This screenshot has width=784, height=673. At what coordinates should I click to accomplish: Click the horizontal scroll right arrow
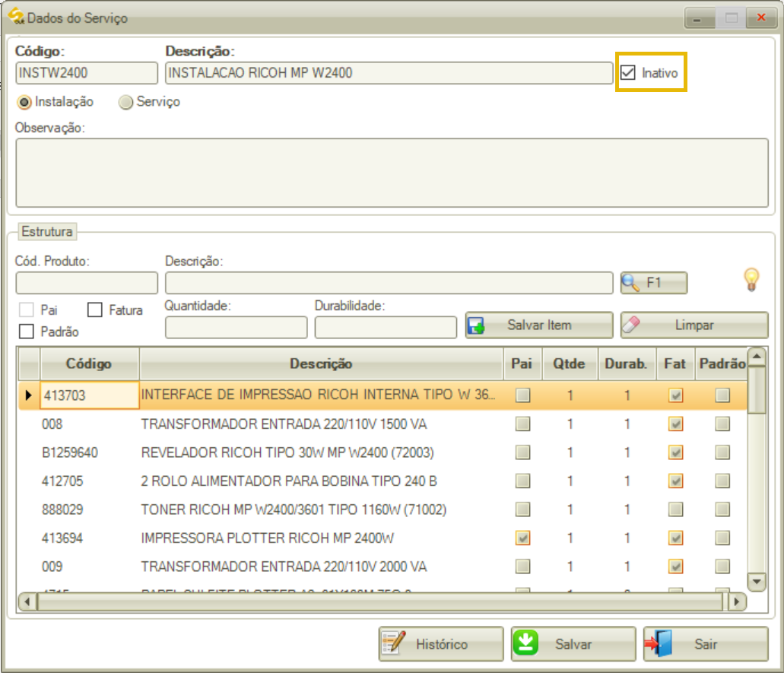click(737, 602)
